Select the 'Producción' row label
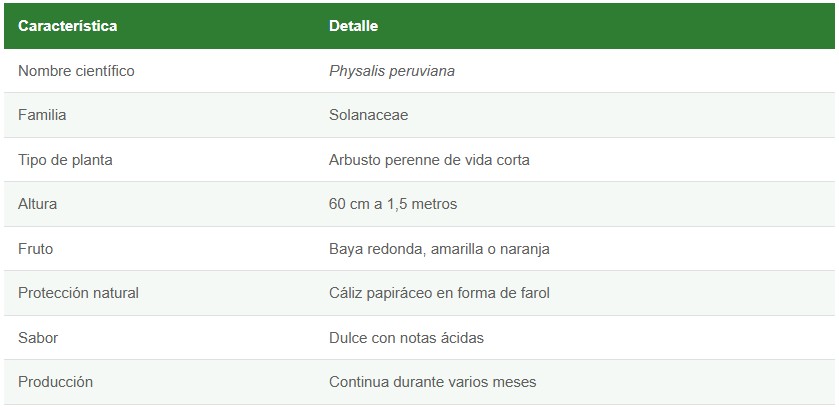Viewport: 839px width, 410px height. (x=55, y=381)
